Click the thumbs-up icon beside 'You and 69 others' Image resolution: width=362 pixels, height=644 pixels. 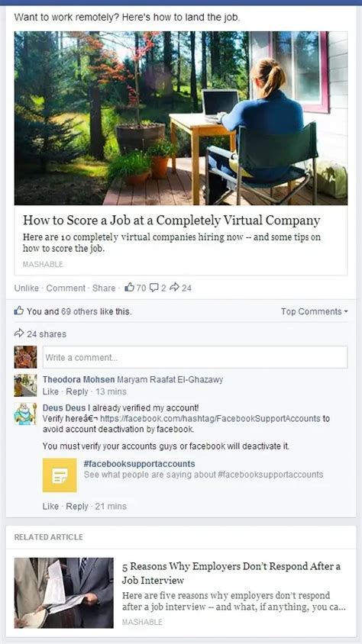[x=19, y=311]
